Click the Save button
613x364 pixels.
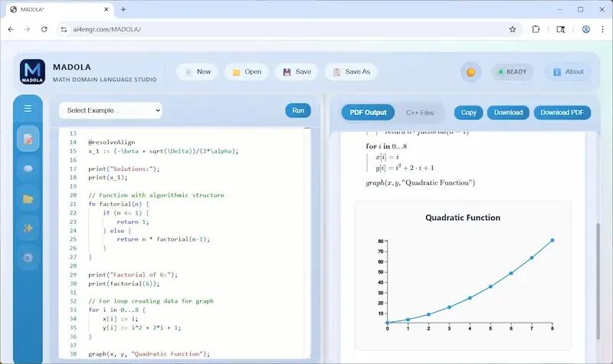click(x=297, y=72)
